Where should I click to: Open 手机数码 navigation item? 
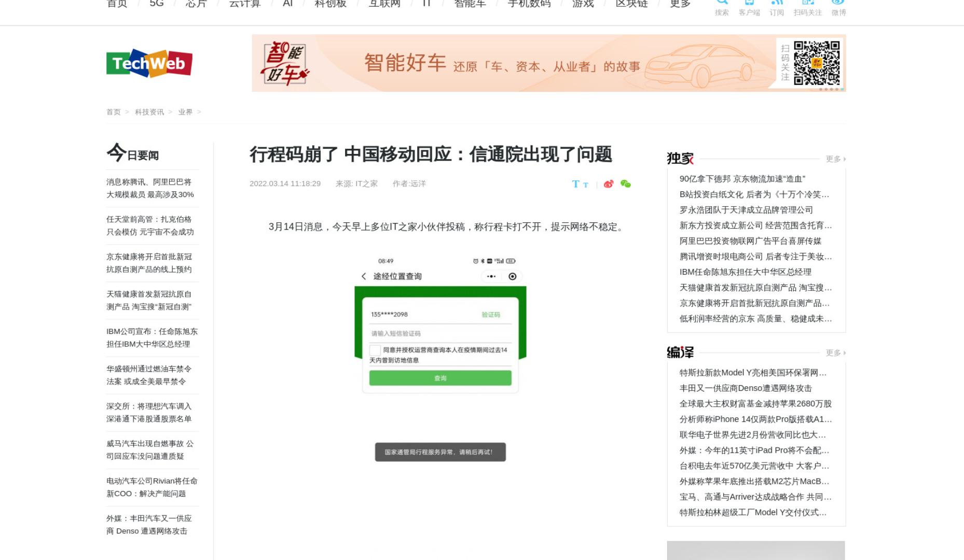pos(529,3)
